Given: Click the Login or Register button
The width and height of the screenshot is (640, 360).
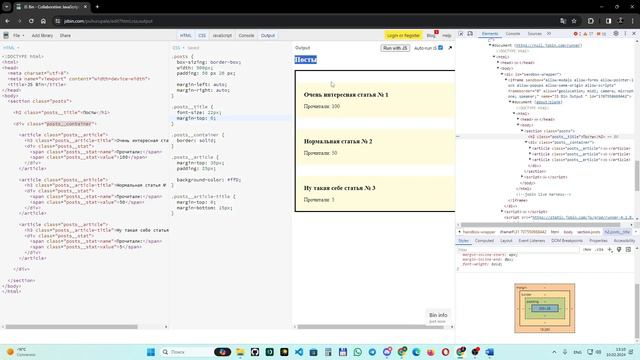Looking at the screenshot, I should coord(403,36).
